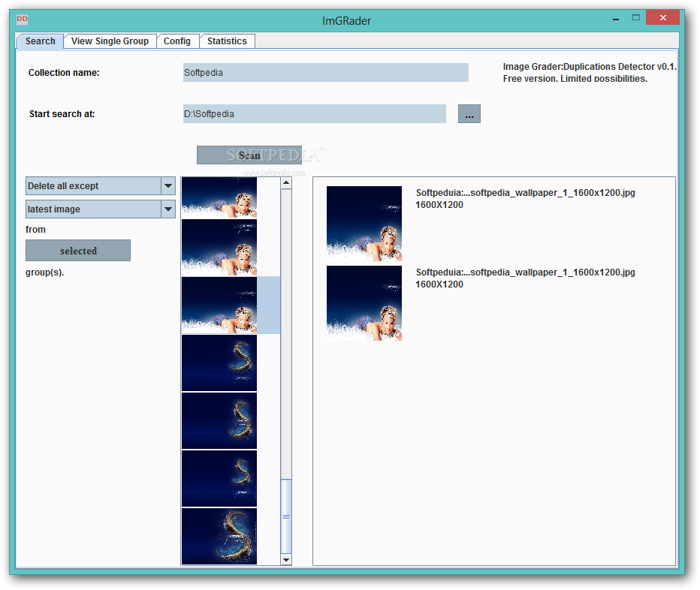Image resolution: width=700 pixels, height=590 pixels.
Task: Click the 'Free version. Limited possibilities.' text
Action: (x=575, y=79)
